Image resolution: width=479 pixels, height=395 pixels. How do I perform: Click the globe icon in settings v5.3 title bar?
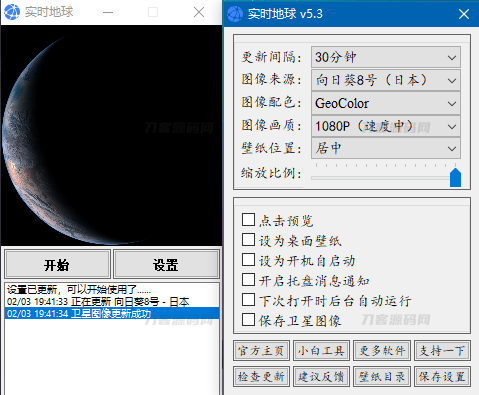pos(235,14)
